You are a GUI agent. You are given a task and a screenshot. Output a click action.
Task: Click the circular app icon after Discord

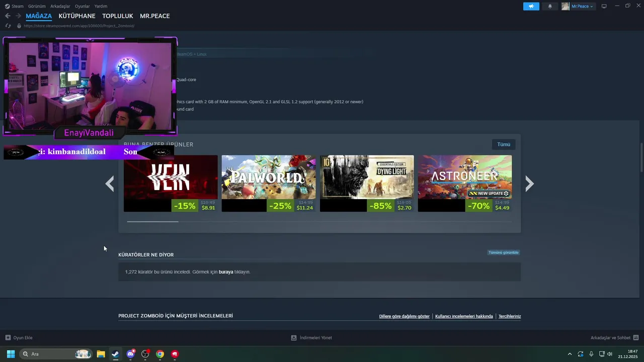coord(145,354)
